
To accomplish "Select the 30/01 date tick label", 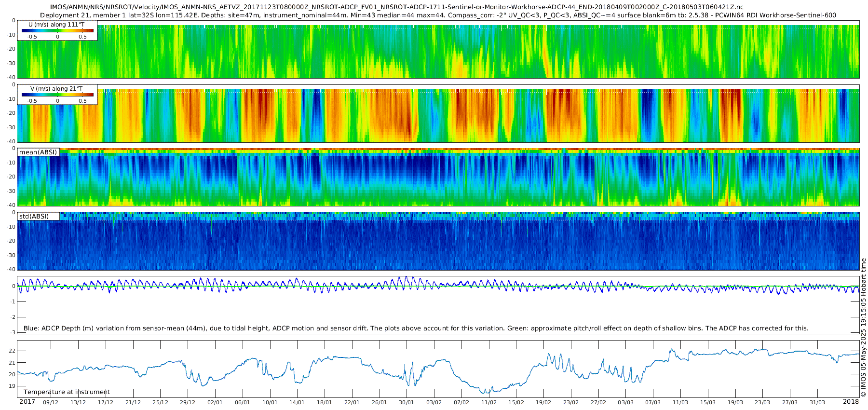I will click(407, 402).
